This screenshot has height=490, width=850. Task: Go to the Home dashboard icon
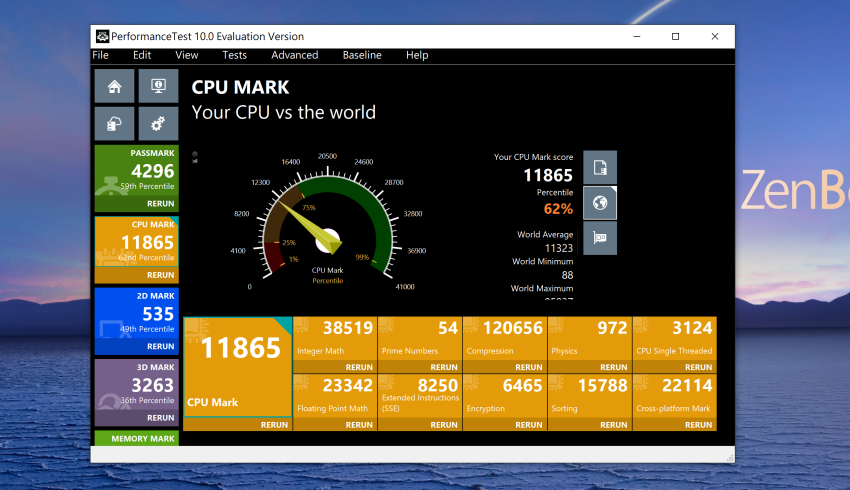click(x=114, y=86)
